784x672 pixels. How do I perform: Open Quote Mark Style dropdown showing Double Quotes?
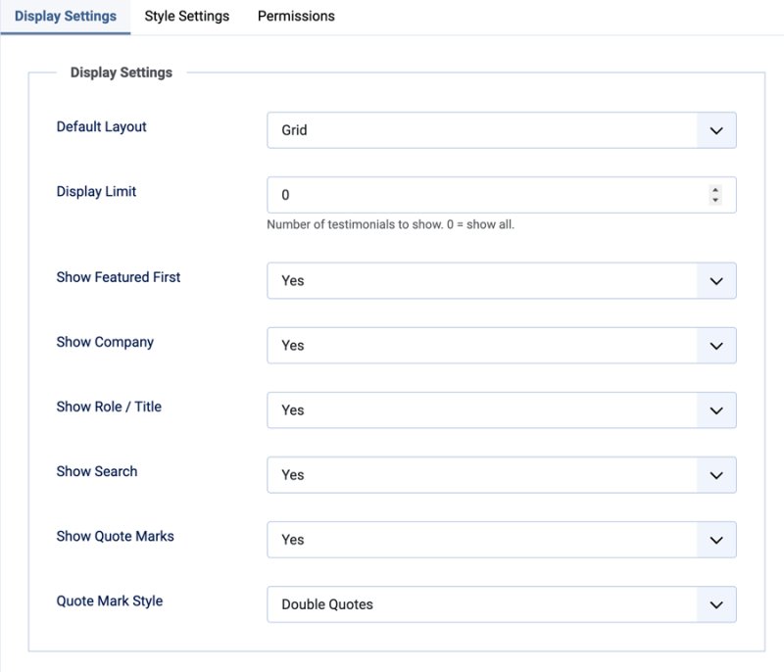coord(502,604)
